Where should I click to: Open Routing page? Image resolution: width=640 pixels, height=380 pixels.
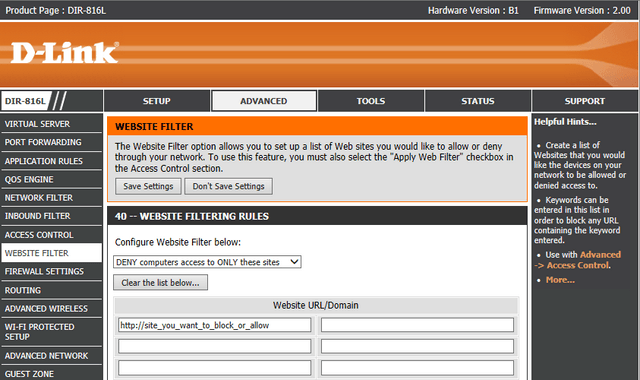pos(51,290)
